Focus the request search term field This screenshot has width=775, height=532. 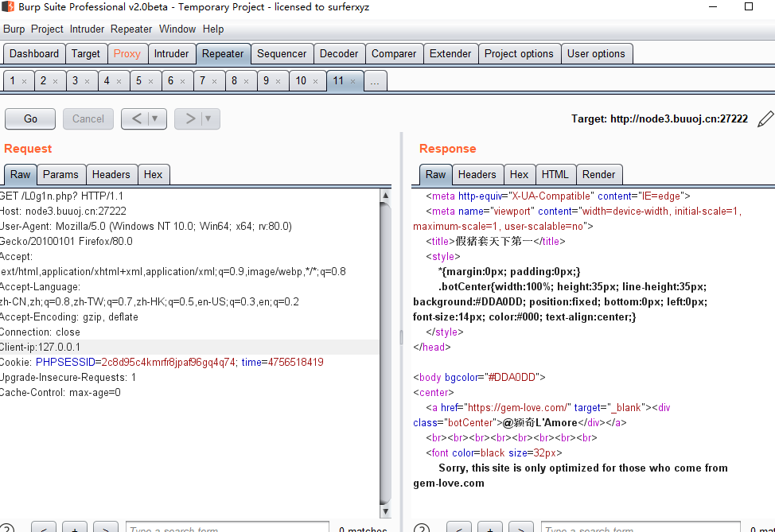pyautogui.click(x=227, y=529)
